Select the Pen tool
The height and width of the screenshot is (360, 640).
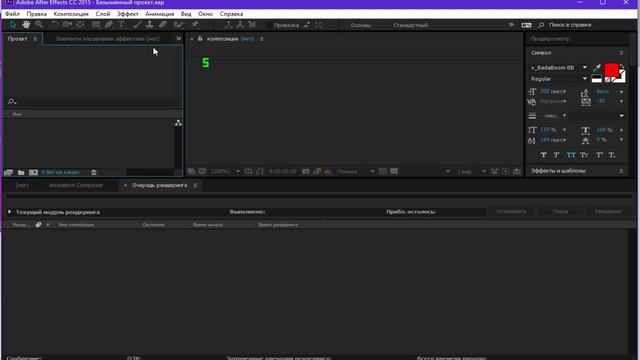click(x=109, y=25)
